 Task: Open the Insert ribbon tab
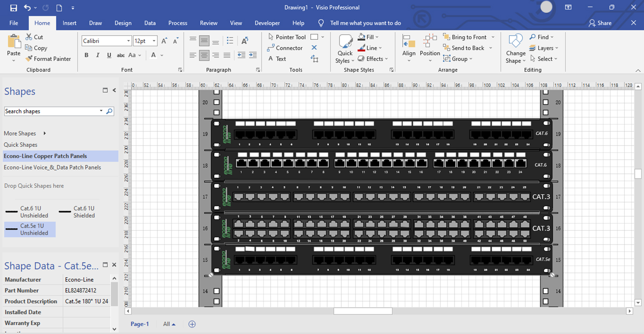(x=69, y=23)
